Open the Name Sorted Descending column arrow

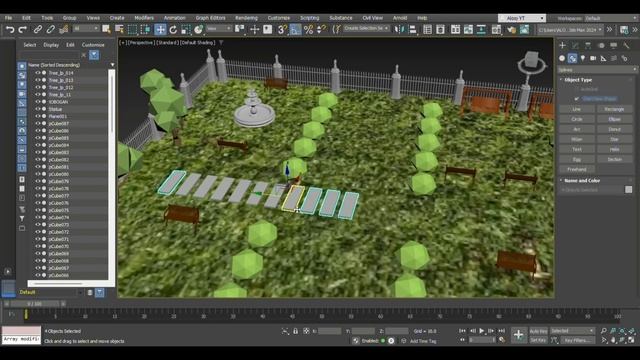(112, 65)
